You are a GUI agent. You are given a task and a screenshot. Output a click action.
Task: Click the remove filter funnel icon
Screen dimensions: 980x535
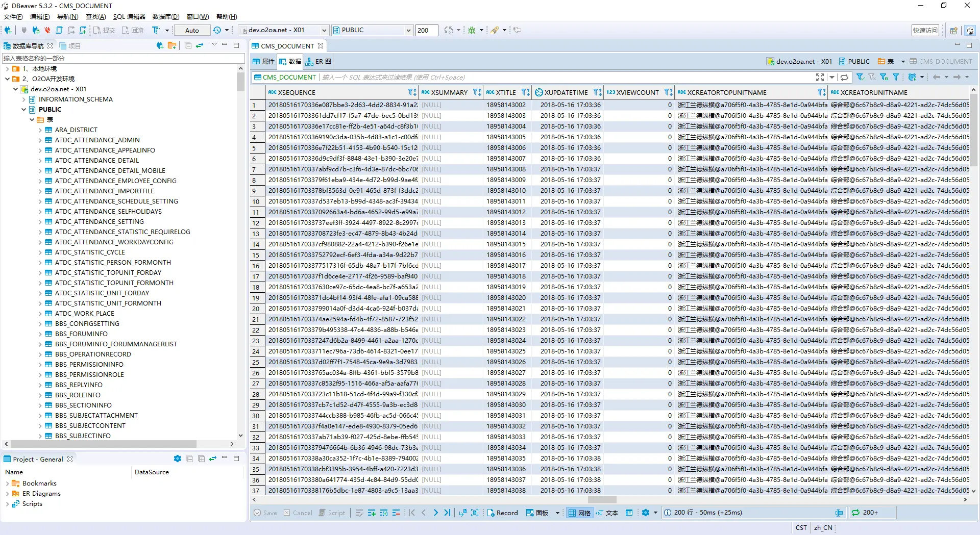pyautogui.click(x=872, y=77)
